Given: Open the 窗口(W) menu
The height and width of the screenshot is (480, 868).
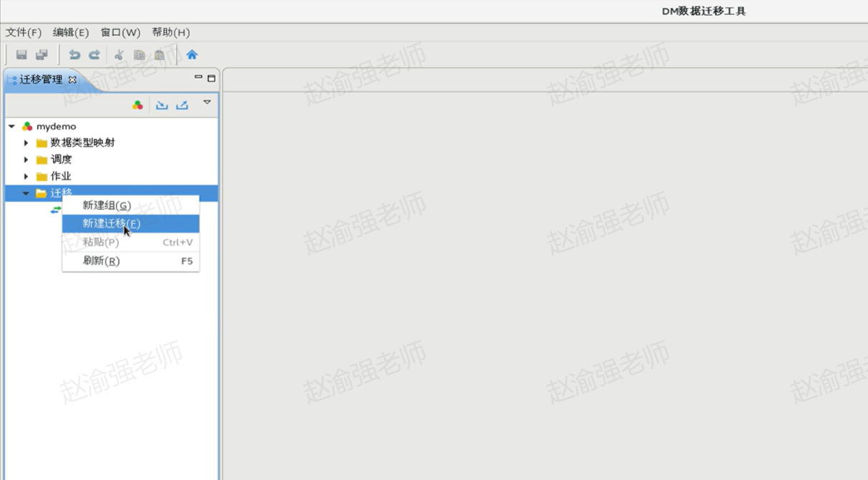Looking at the screenshot, I should (x=120, y=32).
